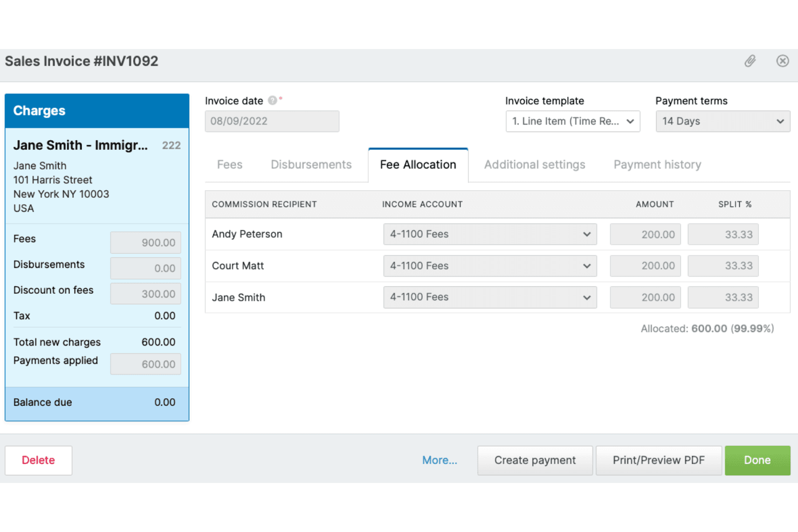The width and height of the screenshot is (798, 532).
Task: Click the Andy Peterson recipient name
Action: click(x=247, y=234)
